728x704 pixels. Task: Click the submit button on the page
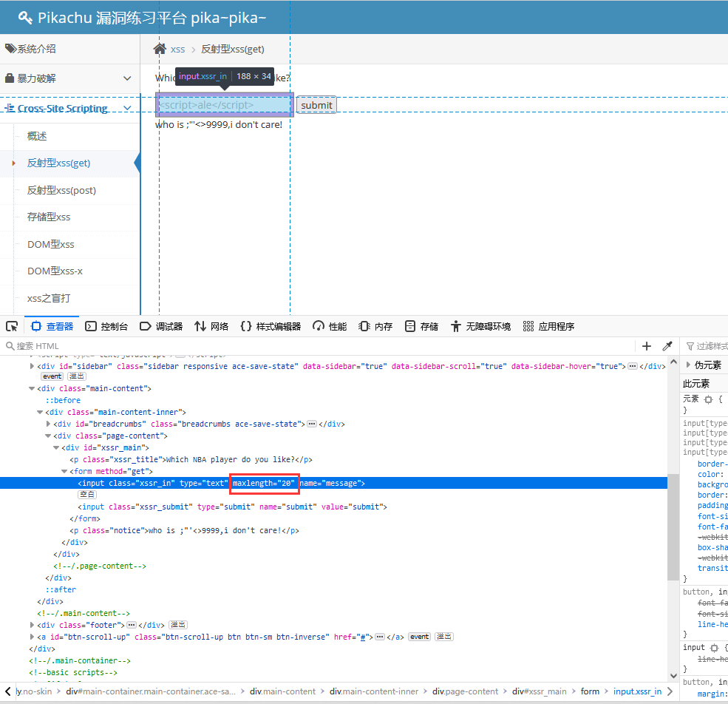tap(316, 105)
